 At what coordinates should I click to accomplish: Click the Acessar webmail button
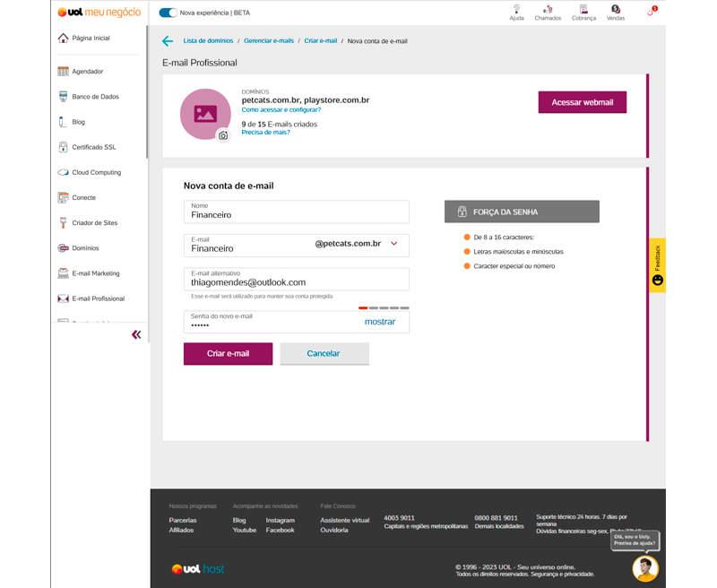[583, 102]
